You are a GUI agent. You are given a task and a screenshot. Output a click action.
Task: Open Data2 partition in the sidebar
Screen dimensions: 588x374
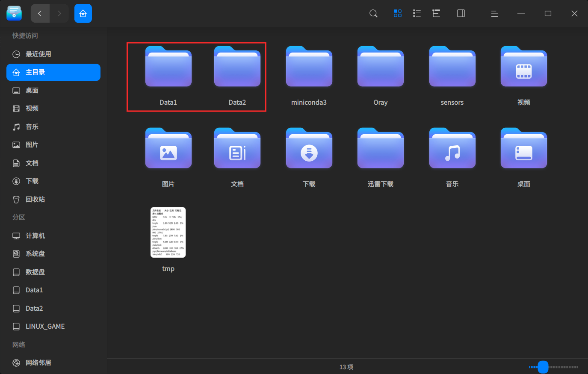[x=53, y=309]
